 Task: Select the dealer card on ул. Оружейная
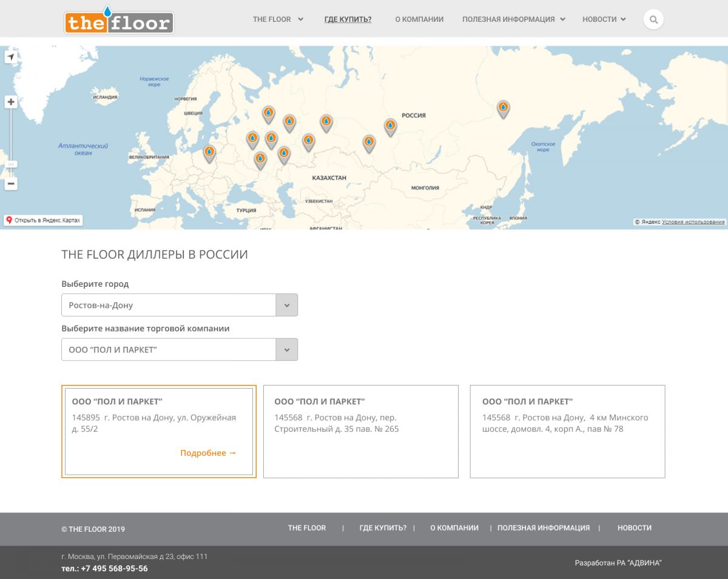159,431
